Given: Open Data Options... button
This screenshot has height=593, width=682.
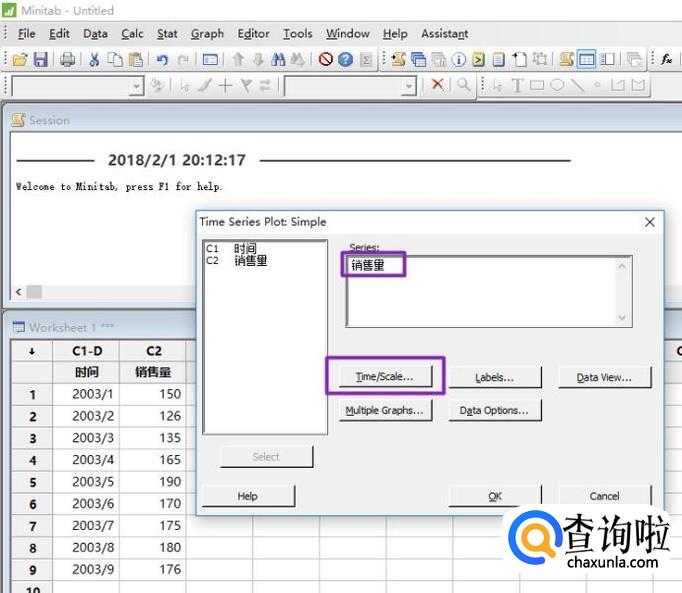Looking at the screenshot, I should [x=495, y=410].
